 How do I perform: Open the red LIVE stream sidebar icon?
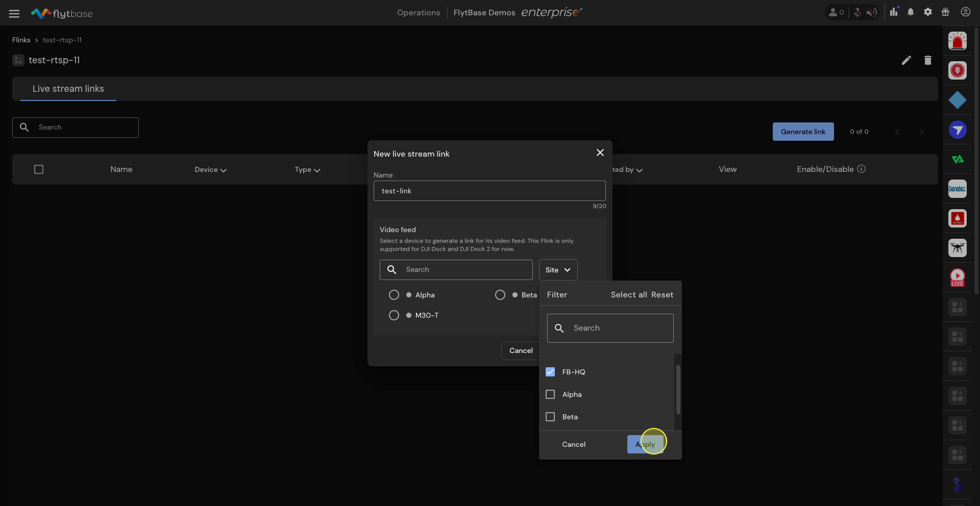pos(957,278)
